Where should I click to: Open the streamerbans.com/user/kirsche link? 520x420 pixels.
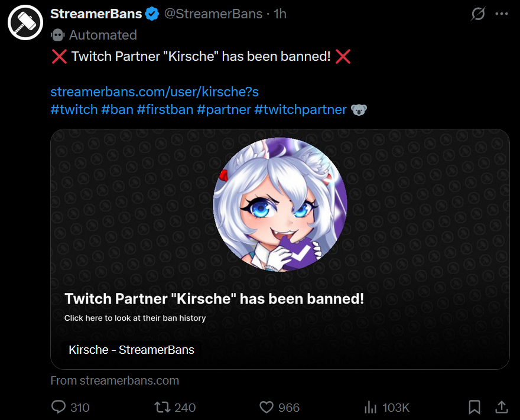[x=154, y=92]
